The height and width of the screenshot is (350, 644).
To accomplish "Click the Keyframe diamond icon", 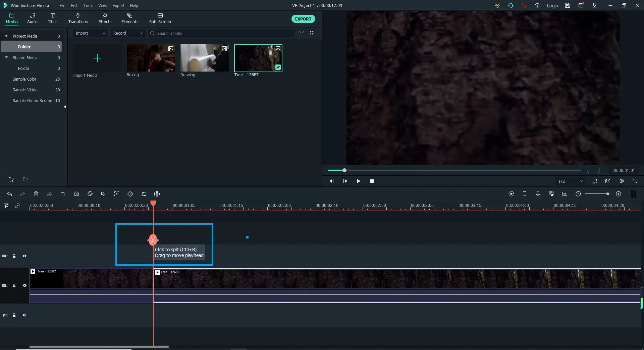I will pyautogui.click(x=130, y=194).
